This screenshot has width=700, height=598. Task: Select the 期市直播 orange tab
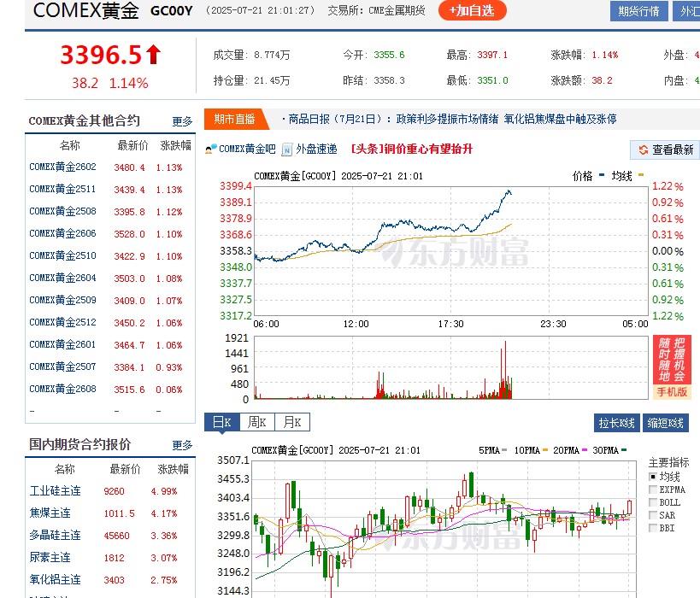click(x=235, y=119)
